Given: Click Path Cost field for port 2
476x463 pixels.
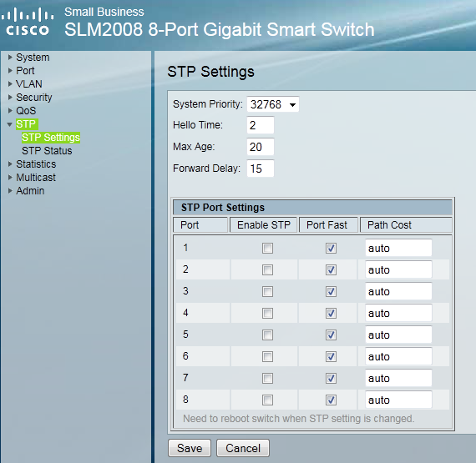Looking at the screenshot, I should pos(398,269).
